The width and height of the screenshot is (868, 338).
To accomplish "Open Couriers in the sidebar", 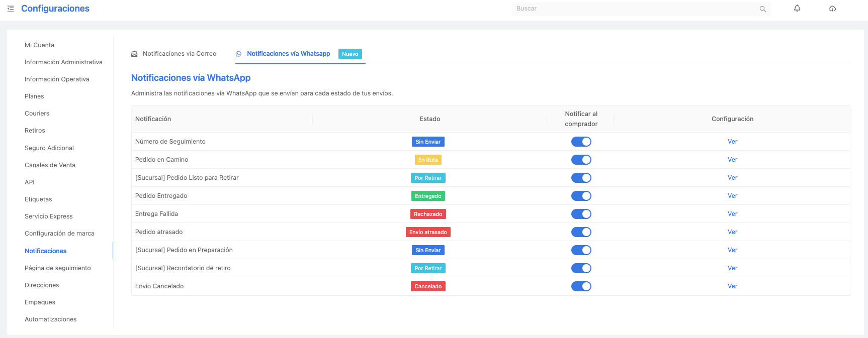I will (x=37, y=114).
